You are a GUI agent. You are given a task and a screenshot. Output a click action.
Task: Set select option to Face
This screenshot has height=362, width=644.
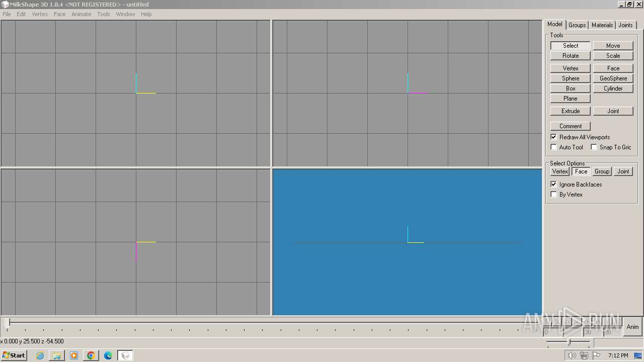581,171
